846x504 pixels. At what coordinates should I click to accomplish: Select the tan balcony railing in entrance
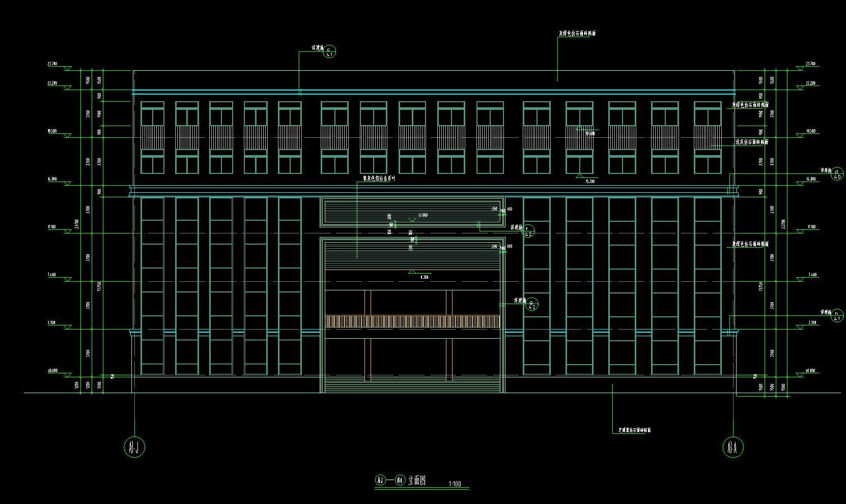click(412, 321)
